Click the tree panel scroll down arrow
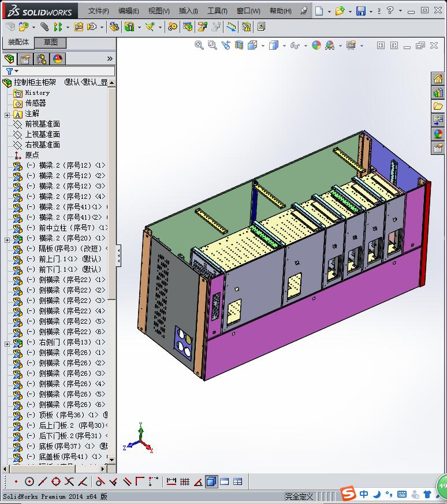The height and width of the screenshot is (504, 447). [x=112, y=459]
